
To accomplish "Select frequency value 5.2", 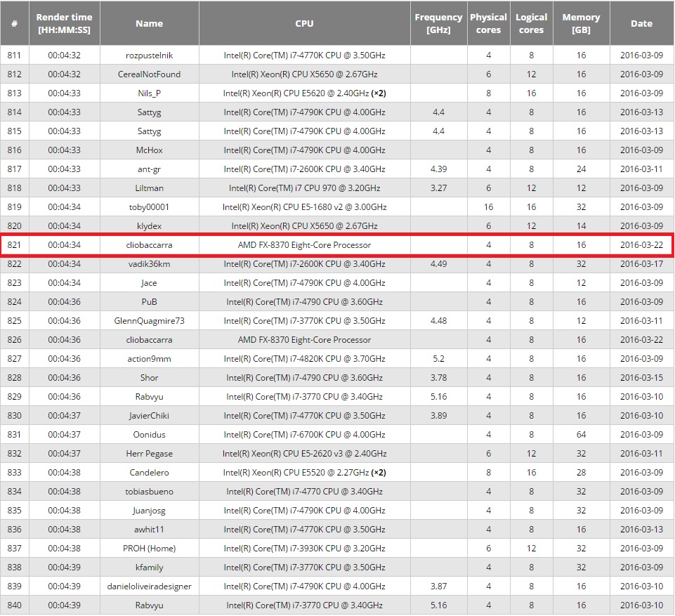I will coord(438,358).
